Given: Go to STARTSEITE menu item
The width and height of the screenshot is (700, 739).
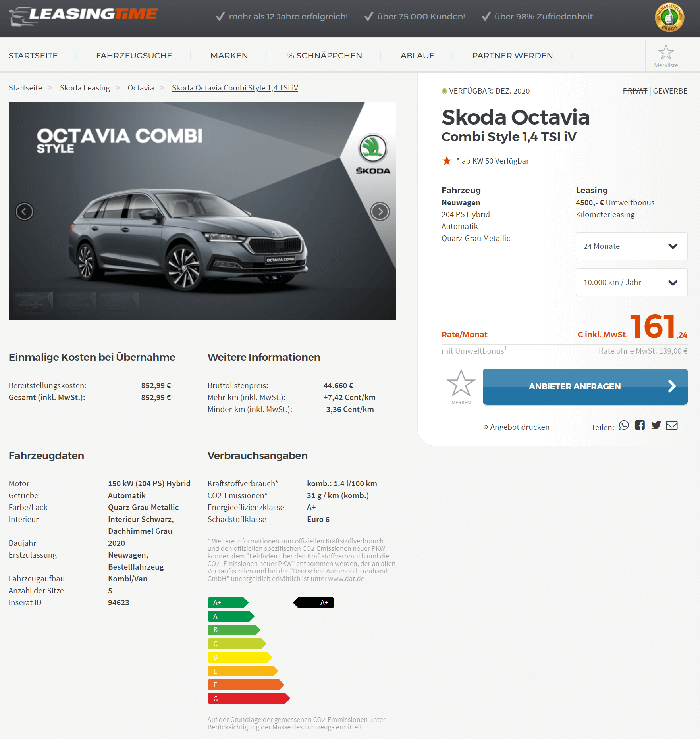Looking at the screenshot, I should pos(33,56).
